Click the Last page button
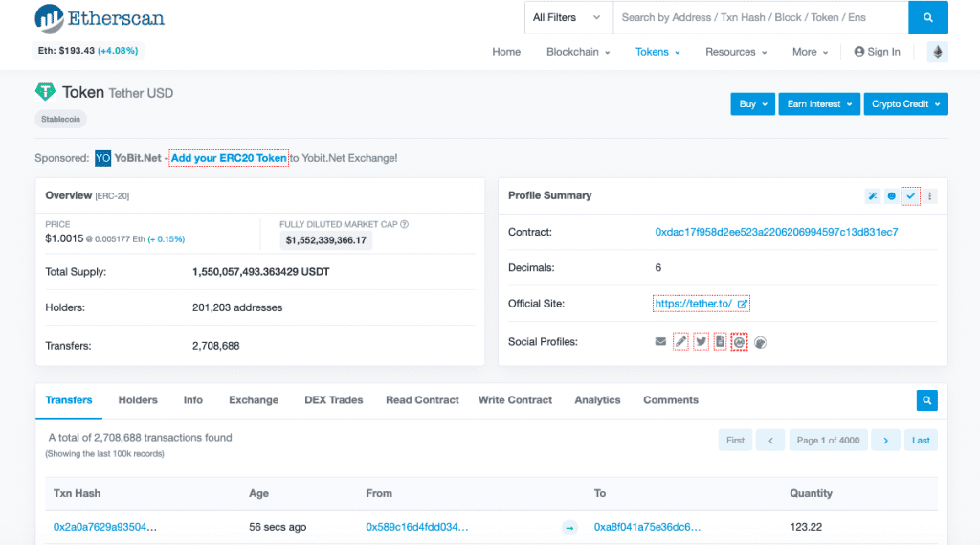This screenshot has width=980, height=545. coord(921,441)
